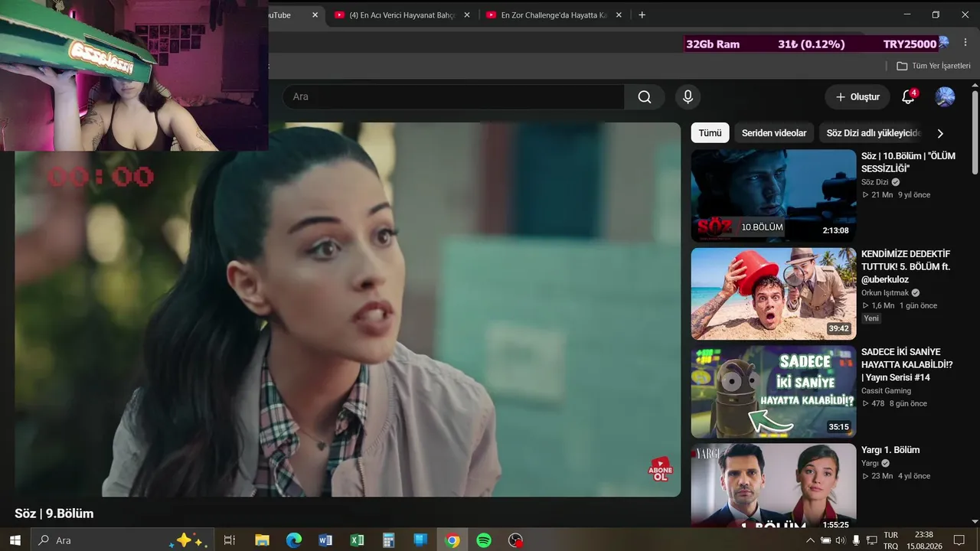Visit the Orkun Işıtmak channel name
980x551 pixels.
[885, 292]
